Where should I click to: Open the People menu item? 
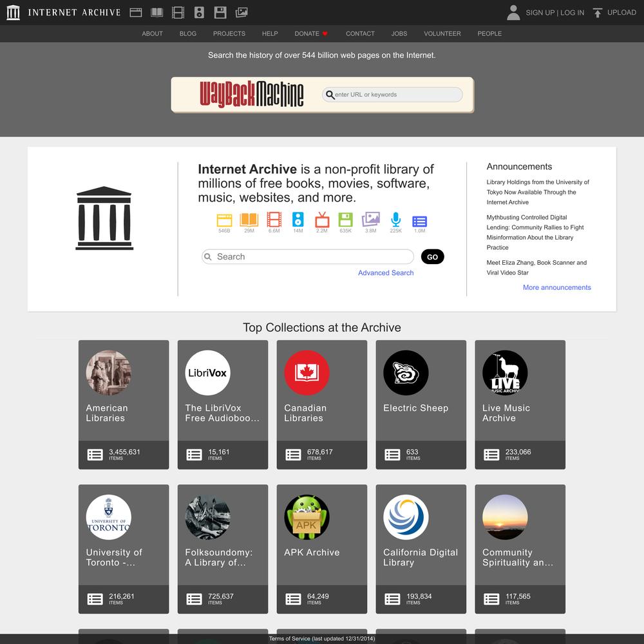click(x=489, y=33)
